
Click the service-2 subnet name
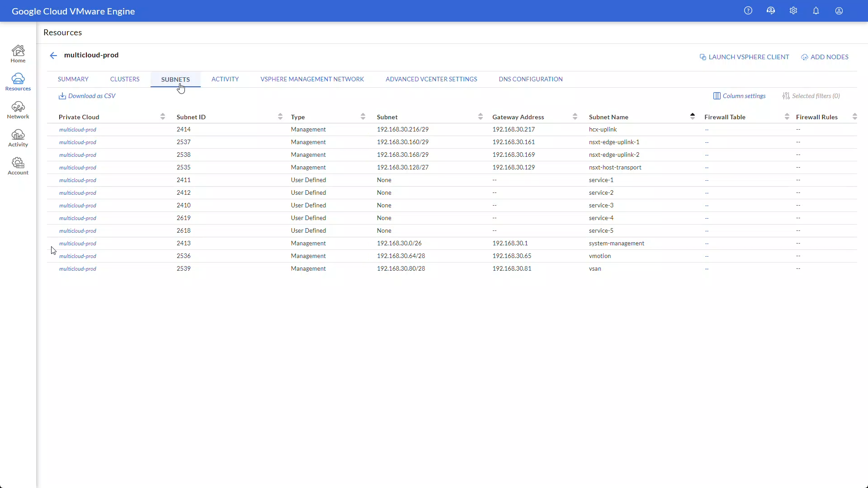click(x=601, y=192)
